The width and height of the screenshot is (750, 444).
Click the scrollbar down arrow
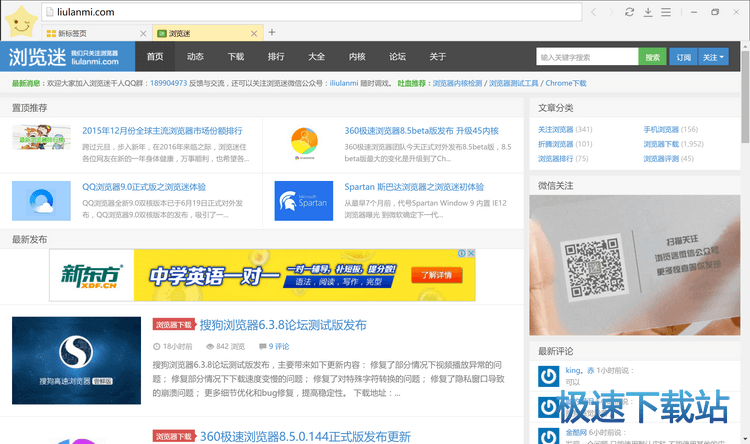[x=745, y=439]
